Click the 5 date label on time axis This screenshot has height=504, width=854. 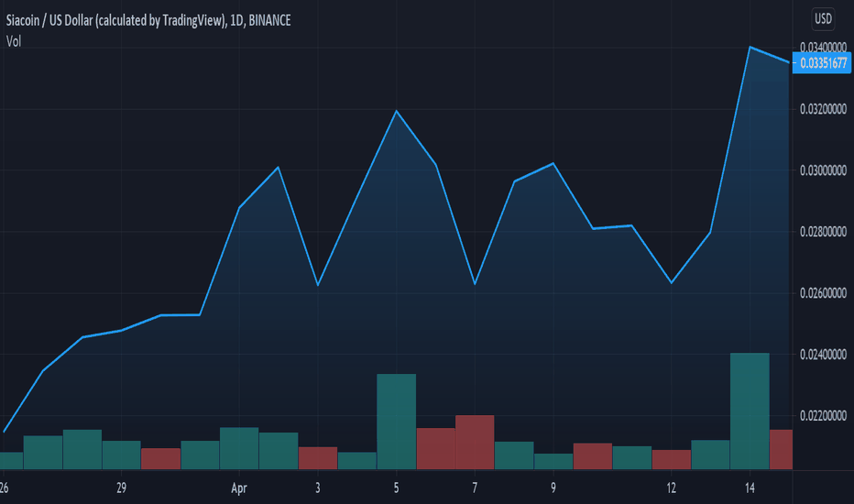point(396,488)
